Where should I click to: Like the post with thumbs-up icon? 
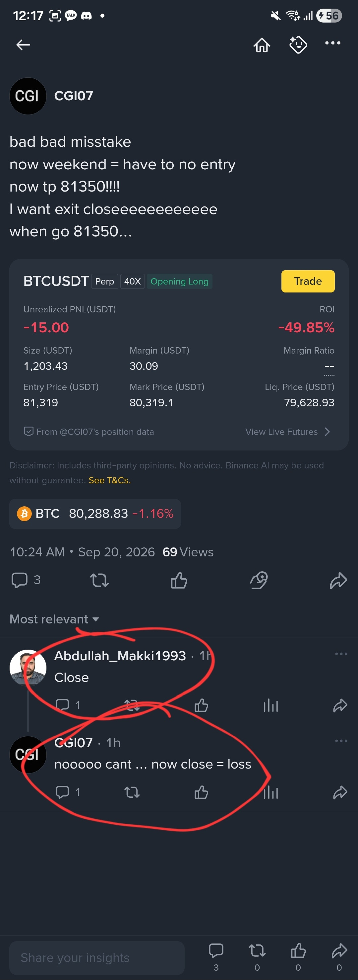click(x=179, y=580)
